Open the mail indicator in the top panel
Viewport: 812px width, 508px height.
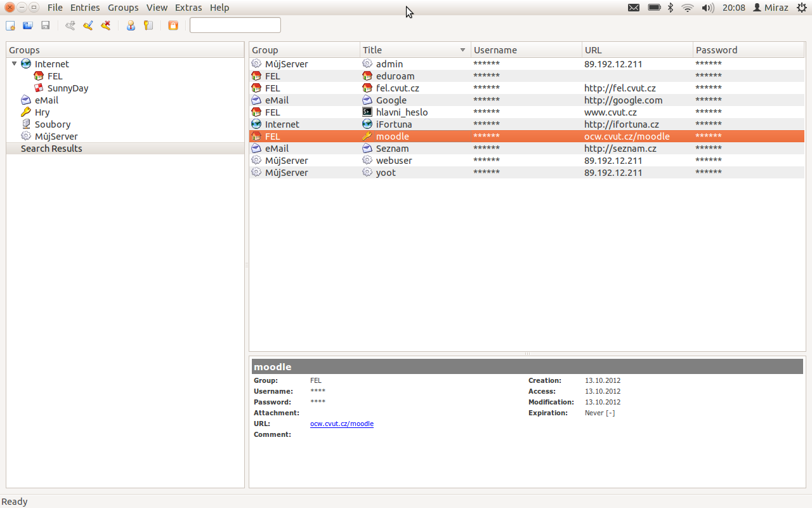pos(634,8)
